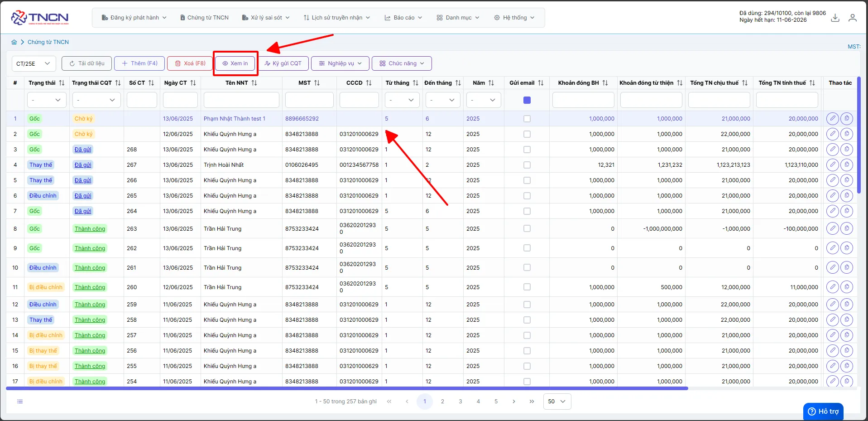Image resolution: width=868 pixels, height=421 pixels.
Task: Open list menu icon at bottom left
Action: point(20,402)
